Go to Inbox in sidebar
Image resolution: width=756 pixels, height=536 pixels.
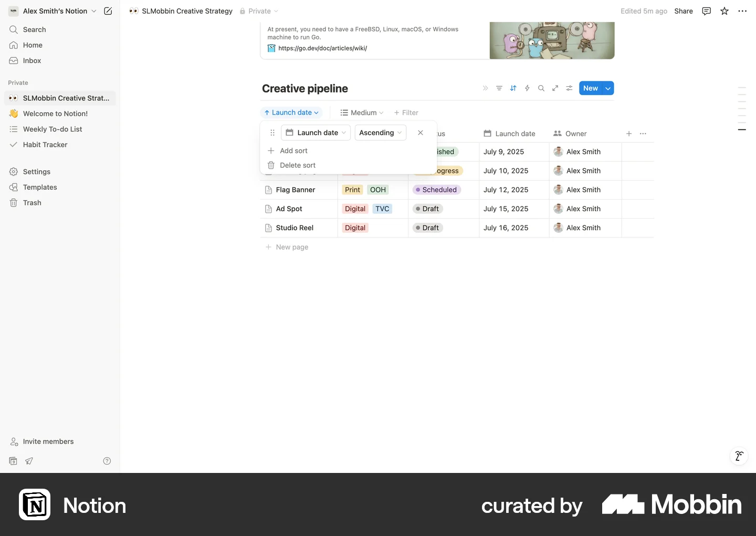[x=60, y=60]
